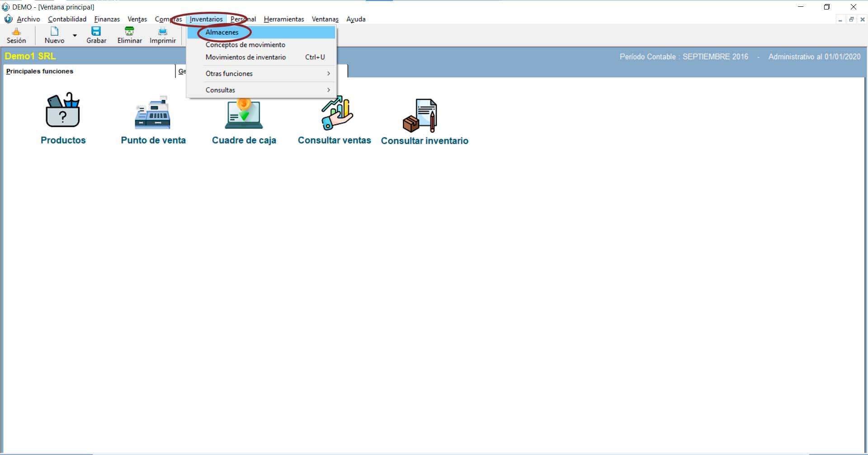Screen dimensions: 868x455
Task: Select Almacenes from the Inventarios menu
Action: point(222,33)
